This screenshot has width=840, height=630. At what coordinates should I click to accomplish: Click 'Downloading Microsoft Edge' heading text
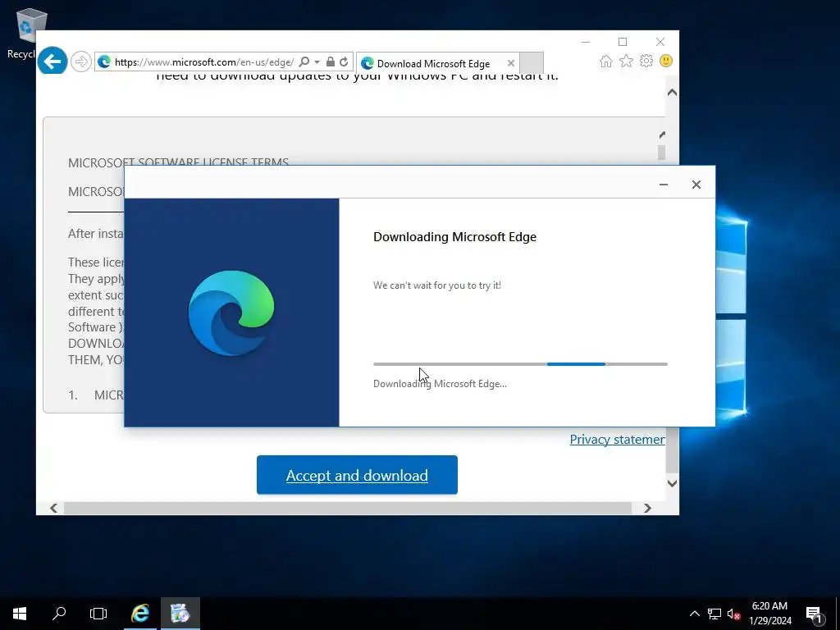pos(454,237)
